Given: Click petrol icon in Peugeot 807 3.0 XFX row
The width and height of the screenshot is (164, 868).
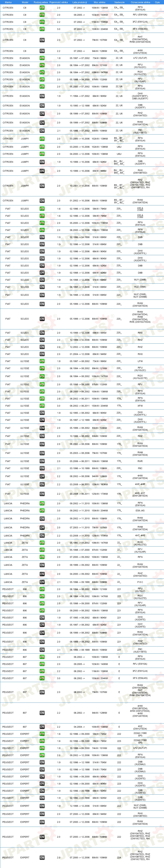Looking at the screenshot, I should [x=42, y=678].
